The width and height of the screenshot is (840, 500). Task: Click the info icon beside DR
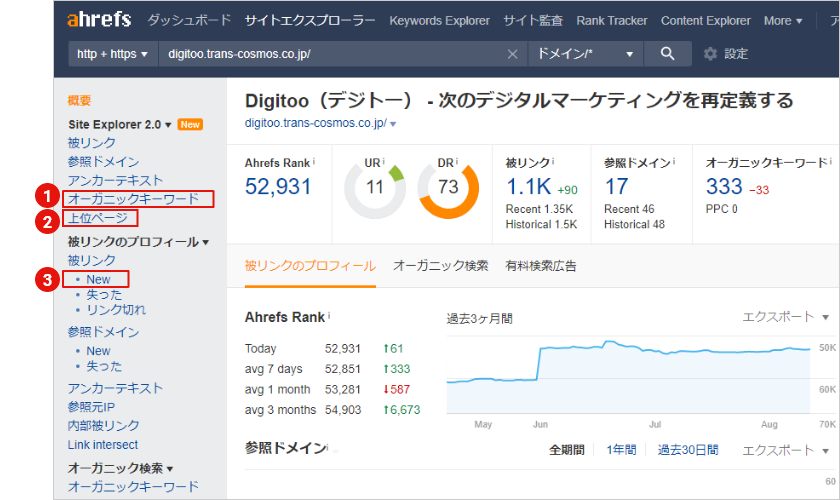click(457, 161)
